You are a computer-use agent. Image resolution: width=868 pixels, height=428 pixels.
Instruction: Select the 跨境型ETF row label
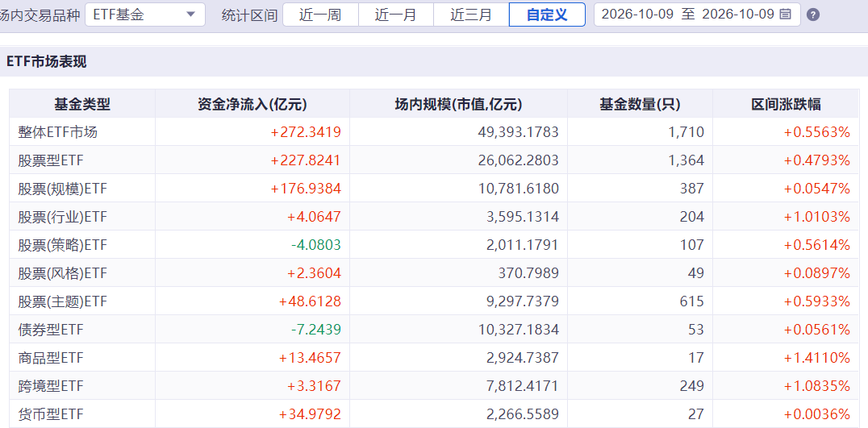[x=50, y=386]
